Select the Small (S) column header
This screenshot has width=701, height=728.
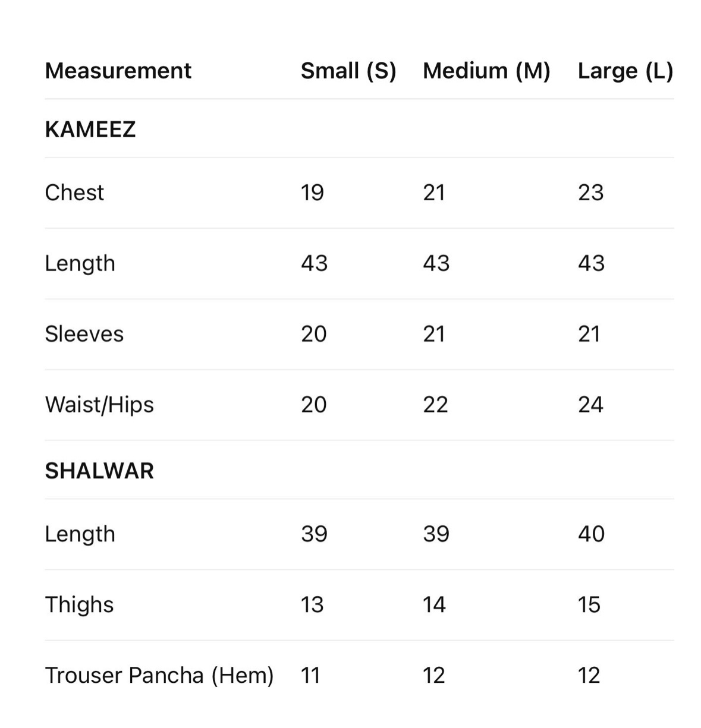pos(348,71)
